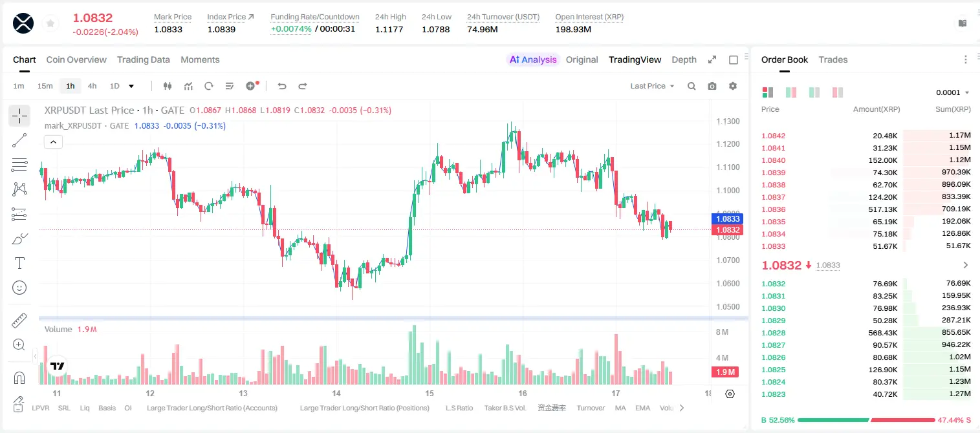Select the trend line drawing tool

pyautogui.click(x=19, y=140)
